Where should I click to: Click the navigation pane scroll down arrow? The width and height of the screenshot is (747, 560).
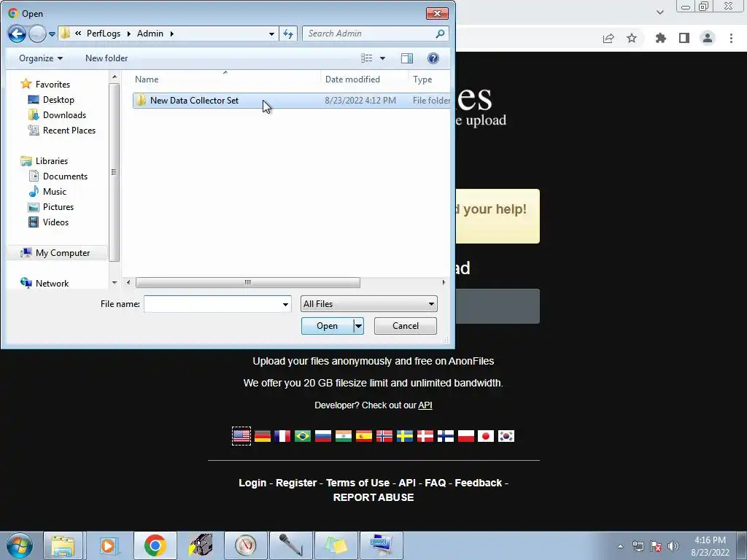click(x=115, y=283)
